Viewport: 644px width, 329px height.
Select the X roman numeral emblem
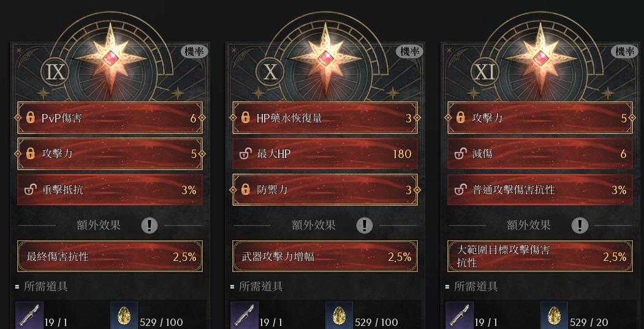coord(270,72)
